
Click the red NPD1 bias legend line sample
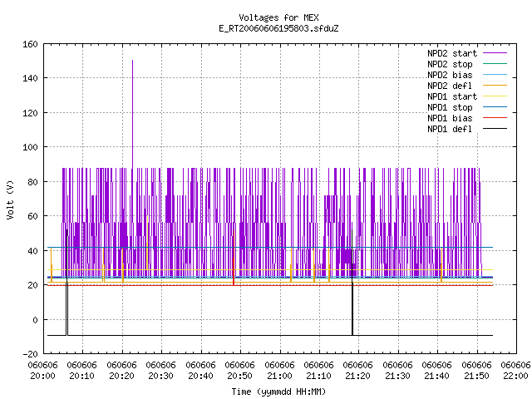coord(495,118)
